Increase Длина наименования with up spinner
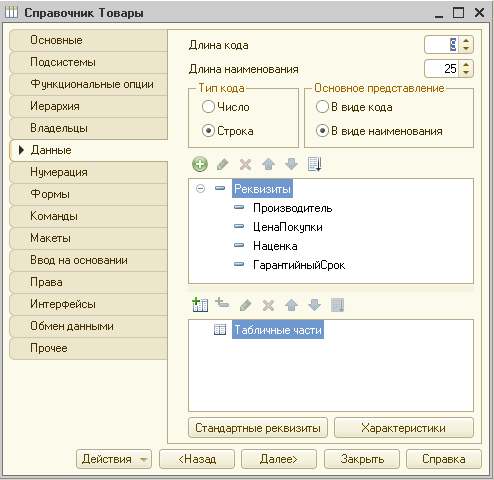Image resolution: width=494 pixels, height=480 pixels. 466,65
